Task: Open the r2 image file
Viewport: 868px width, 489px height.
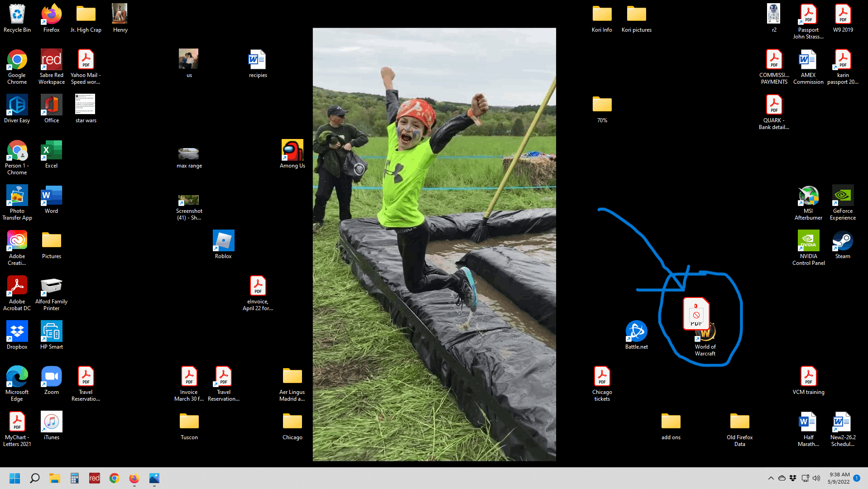Action: [x=774, y=18]
